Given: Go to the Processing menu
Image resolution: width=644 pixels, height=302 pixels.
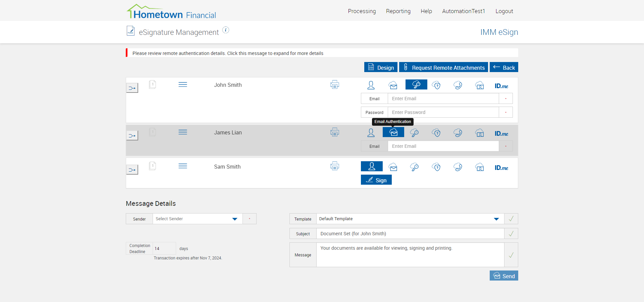Looking at the screenshot, I should coord(362,11).
